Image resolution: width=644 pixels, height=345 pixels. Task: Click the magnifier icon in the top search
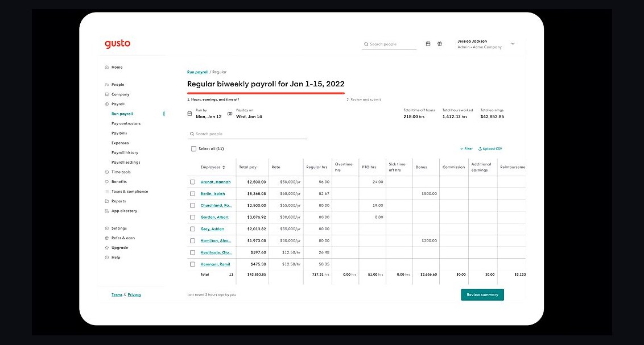[x=366, y=44]
